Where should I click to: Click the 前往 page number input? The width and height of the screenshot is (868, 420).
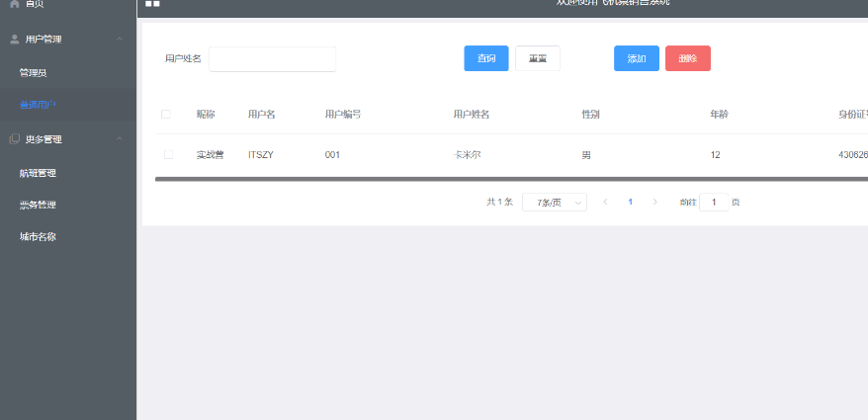(x=714, y=203)
